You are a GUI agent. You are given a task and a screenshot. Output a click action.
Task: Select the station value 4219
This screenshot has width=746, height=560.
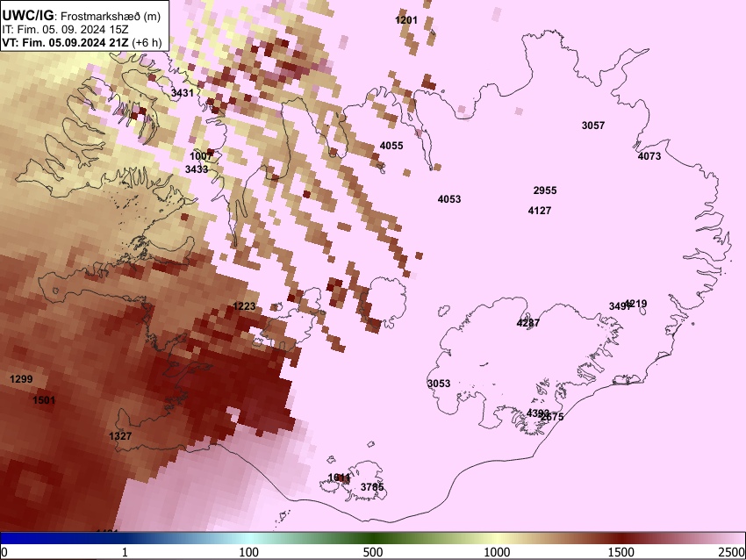[636, 304]
